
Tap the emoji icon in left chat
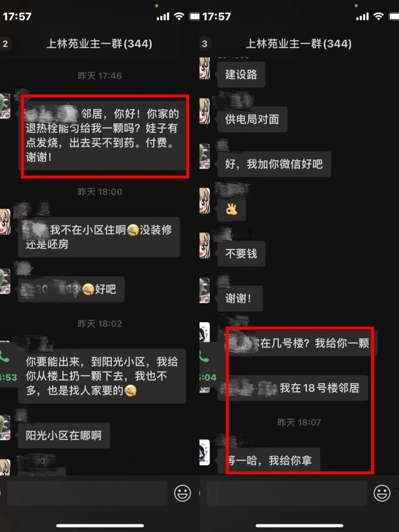(x=183, y=493)
